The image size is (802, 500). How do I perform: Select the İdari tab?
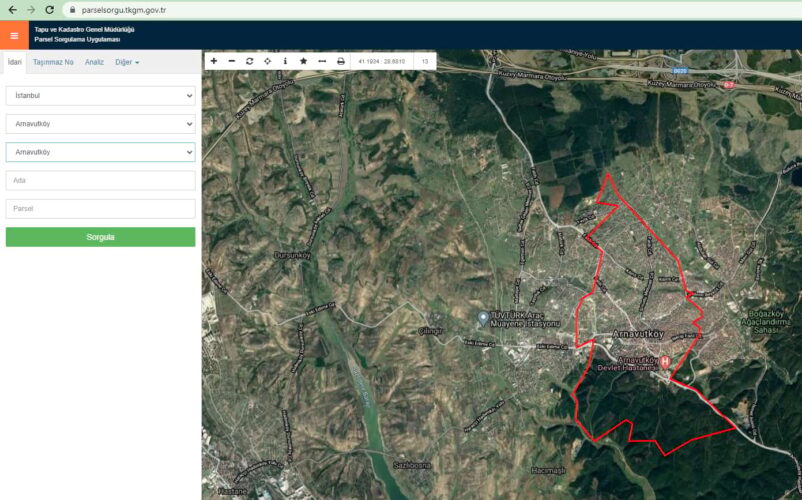click(15, 62)
